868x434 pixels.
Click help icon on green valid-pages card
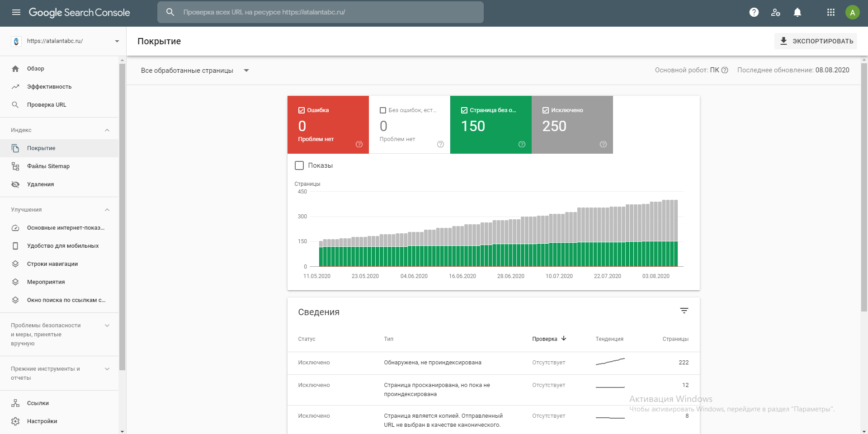pos(522,144)
